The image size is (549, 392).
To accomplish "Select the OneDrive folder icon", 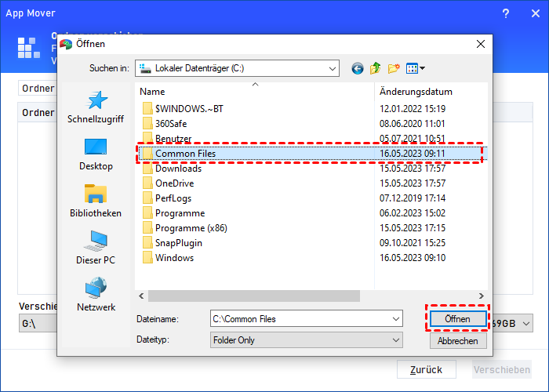I will (147, 183).
